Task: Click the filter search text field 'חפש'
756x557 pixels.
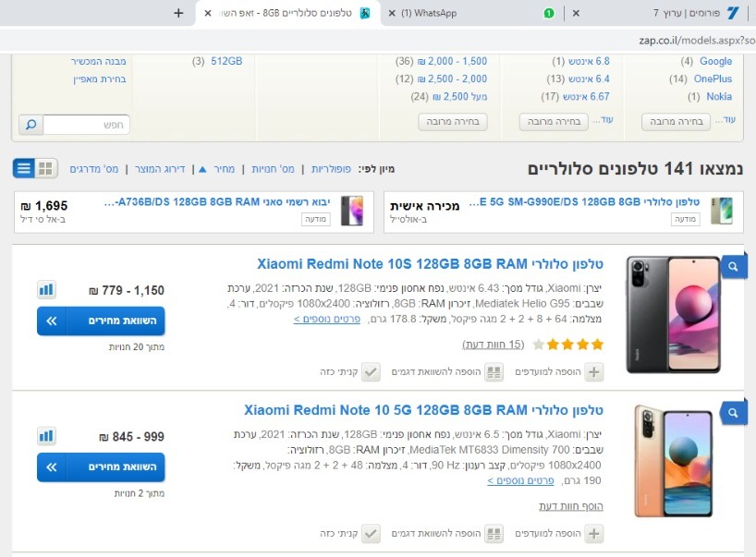Action: coord(86,125)
